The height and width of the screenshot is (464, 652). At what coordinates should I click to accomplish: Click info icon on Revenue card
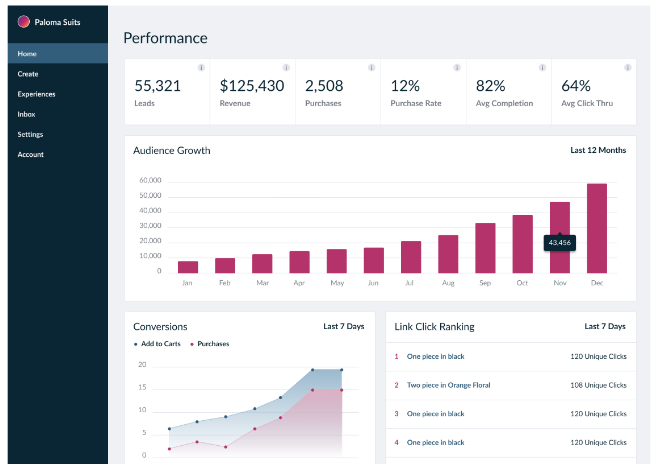287,68
